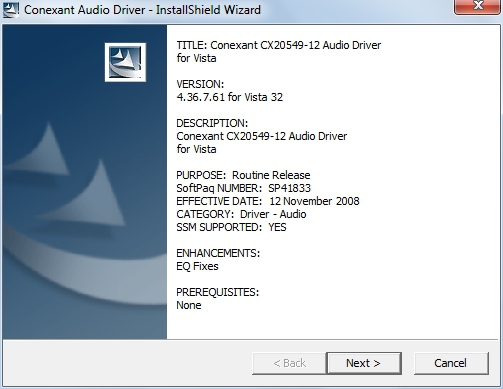The image size is (503, 389).
Task: Click the InstallShield title bar icon
Action: tap(10, 9)
